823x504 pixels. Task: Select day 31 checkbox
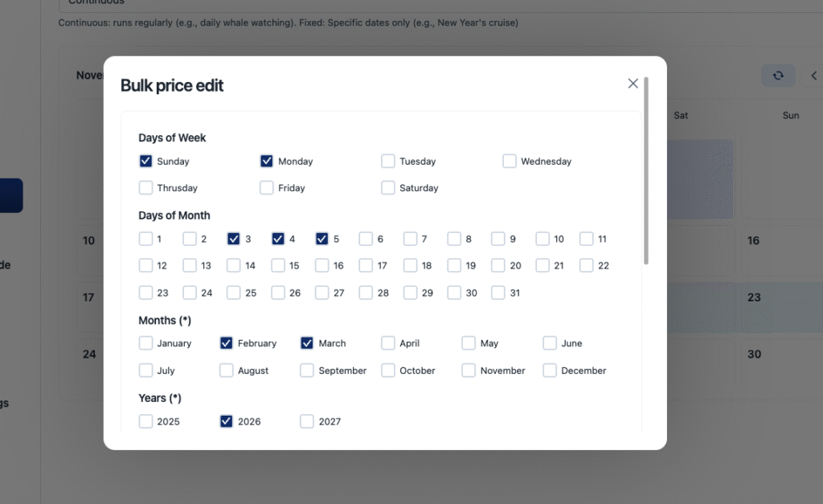tap(498, 293)
